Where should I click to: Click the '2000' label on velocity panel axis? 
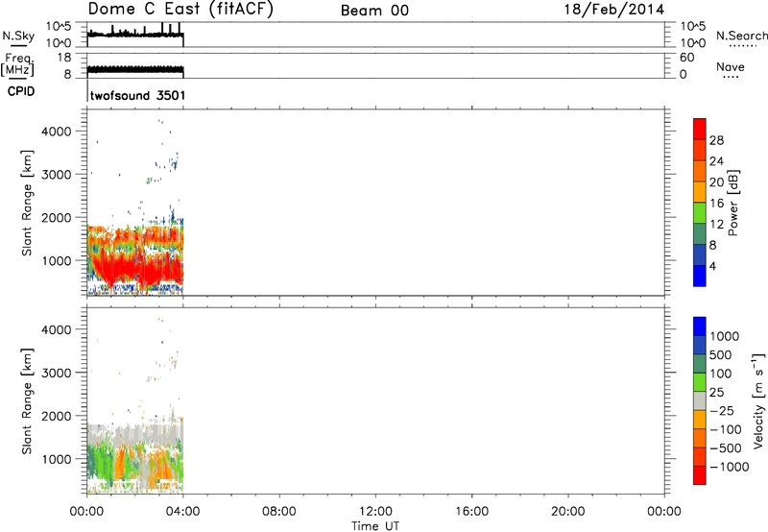pos(57,416)
